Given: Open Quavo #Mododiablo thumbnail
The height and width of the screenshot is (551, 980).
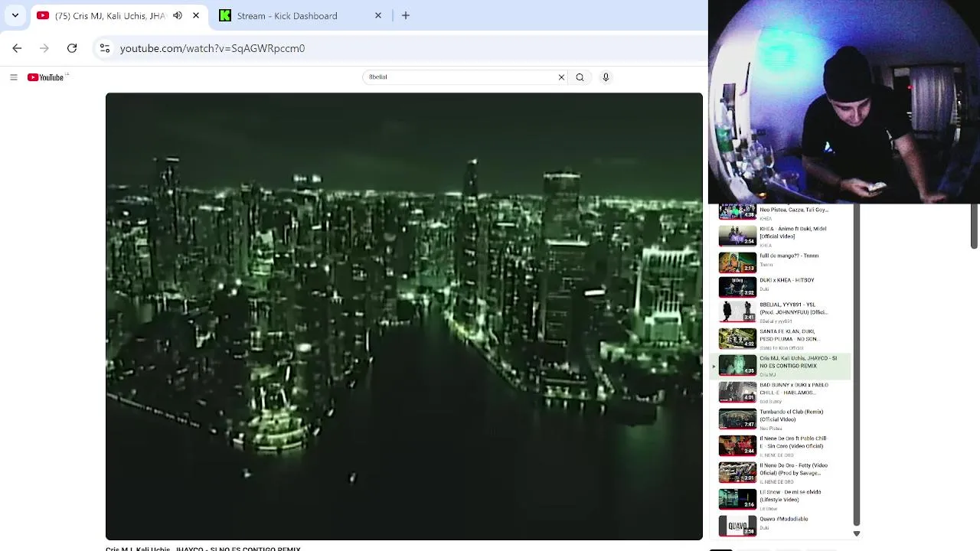Looking at the screenshot, I should [x=737, y=526].
